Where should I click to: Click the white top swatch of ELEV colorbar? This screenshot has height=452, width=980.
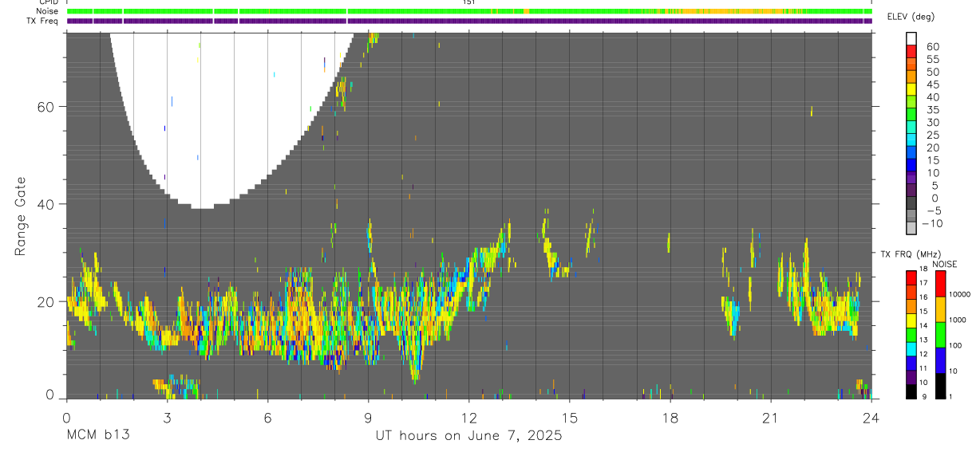(x=911, y=39)
